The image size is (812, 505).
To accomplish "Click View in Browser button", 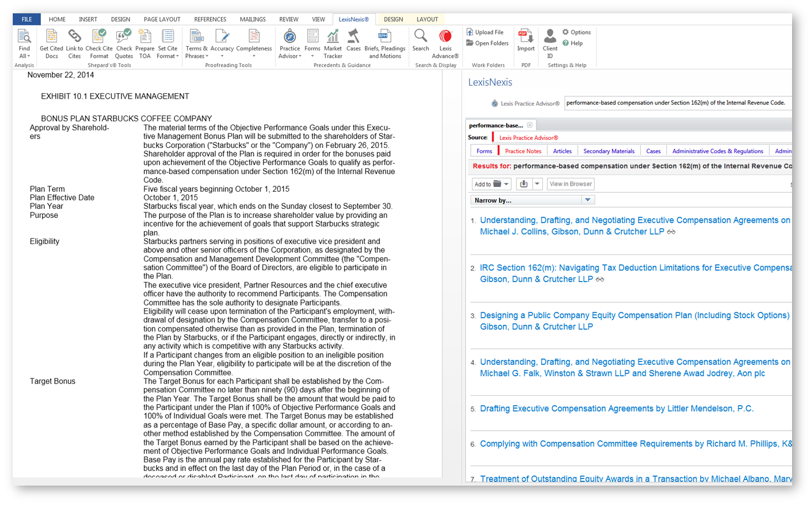I will tap(571, 184).
